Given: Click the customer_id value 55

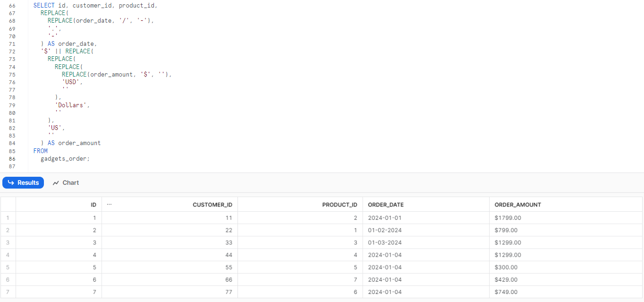Looking at the screenshot, I should 228,267.
